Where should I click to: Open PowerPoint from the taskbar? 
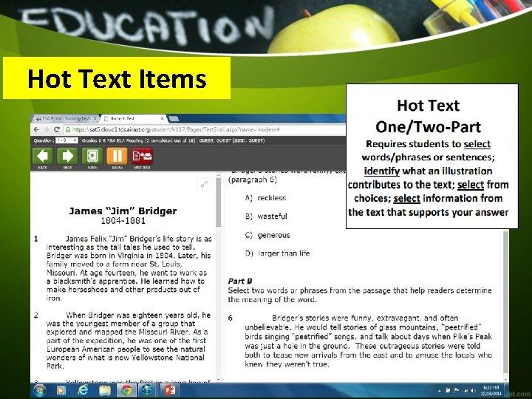click(169, 391)
